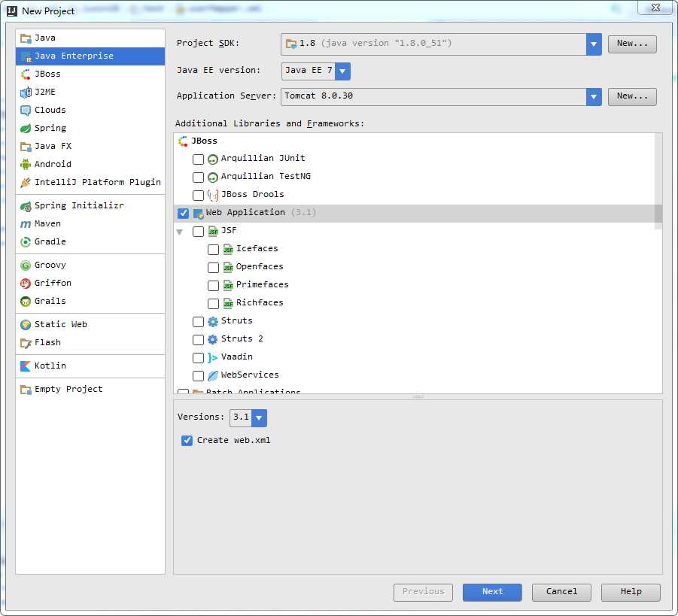Select the Empty Project label
Viewport: 678px width, 616px height.
coord(68,389)
